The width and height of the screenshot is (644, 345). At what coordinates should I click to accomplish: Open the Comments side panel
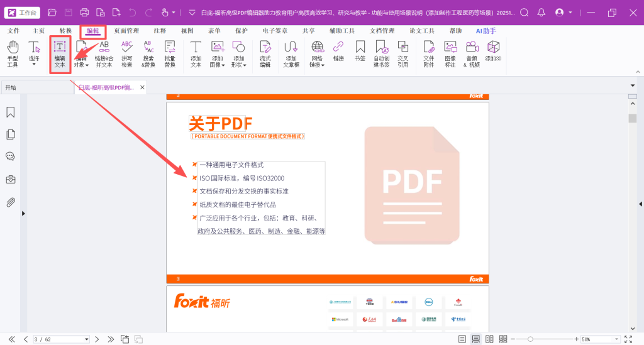coord(11,156)
